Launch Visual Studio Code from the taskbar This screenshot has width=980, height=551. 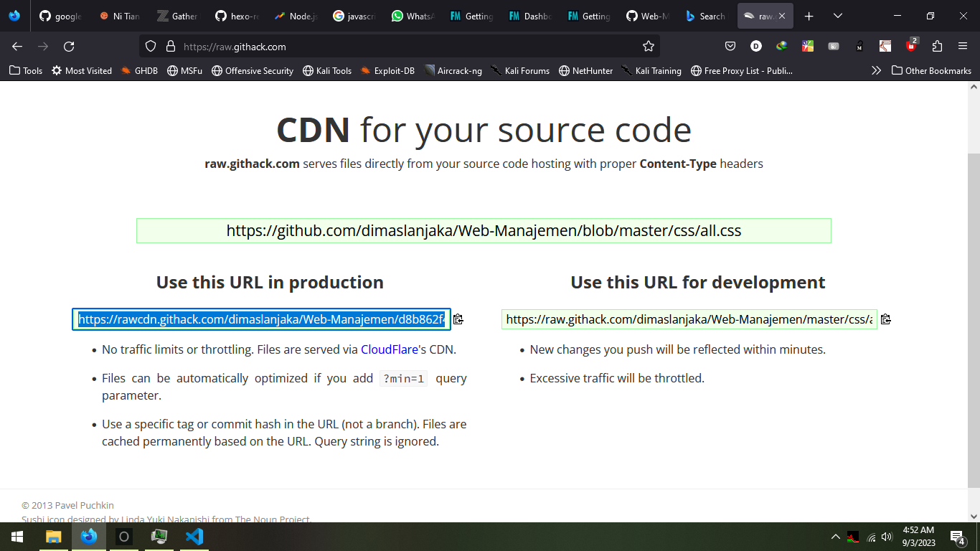[x=194, y=537]
